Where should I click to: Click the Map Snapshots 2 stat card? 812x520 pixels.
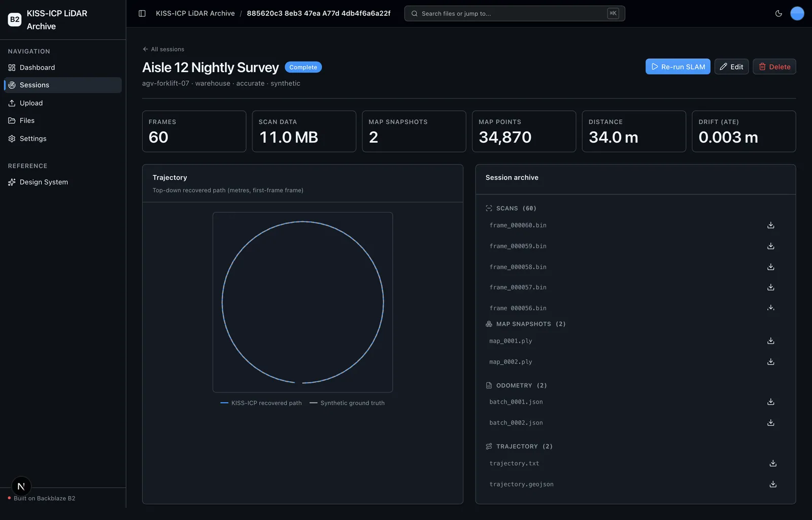tap(414, 131)
